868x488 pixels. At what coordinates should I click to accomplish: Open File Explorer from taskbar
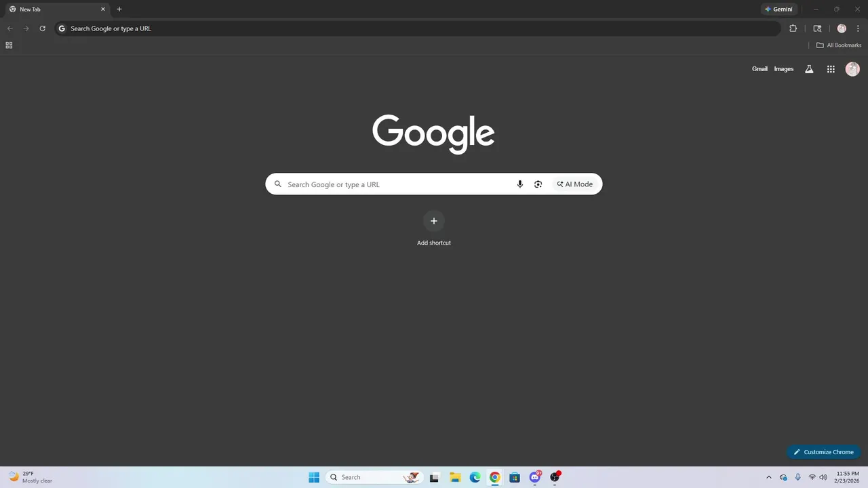click(x=455, y=477)
